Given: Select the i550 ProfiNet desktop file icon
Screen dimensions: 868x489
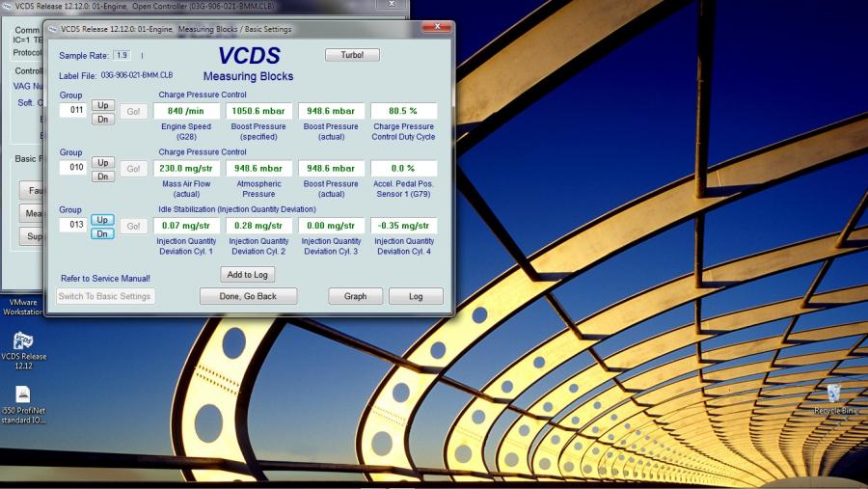Looking at the screenshot, I should pos(23,394).
